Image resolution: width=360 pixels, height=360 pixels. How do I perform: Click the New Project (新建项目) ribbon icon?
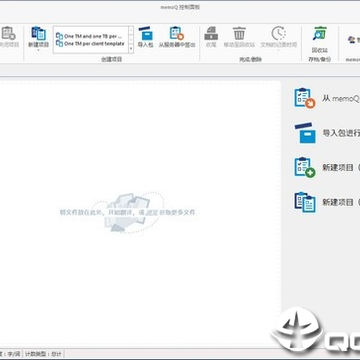coord(39,34)
